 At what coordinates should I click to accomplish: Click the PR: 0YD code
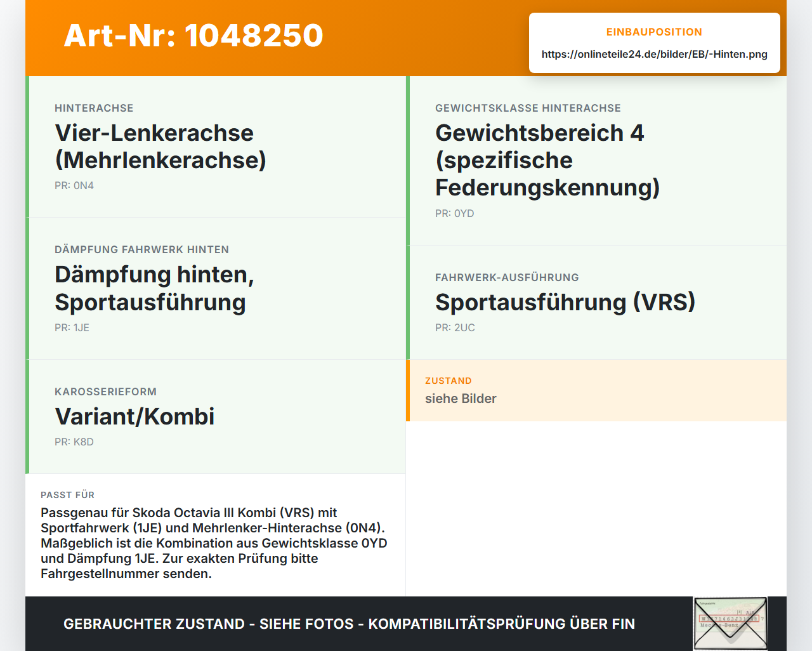454,213
